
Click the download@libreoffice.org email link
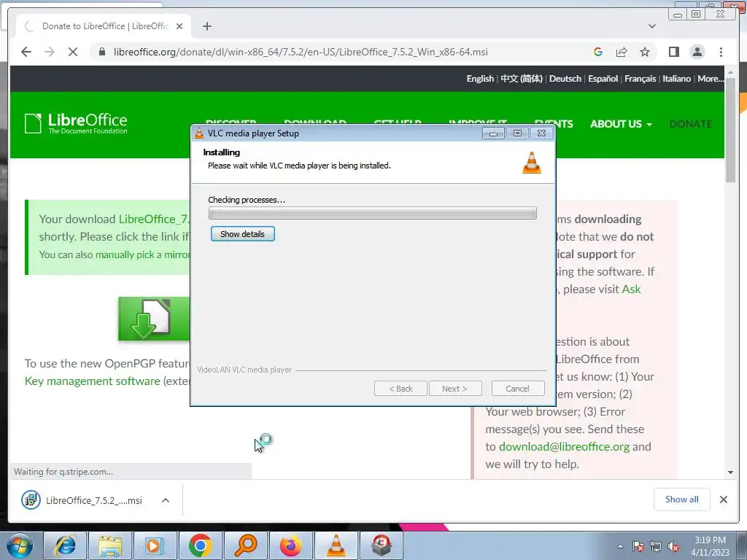(x=564, y=447)
